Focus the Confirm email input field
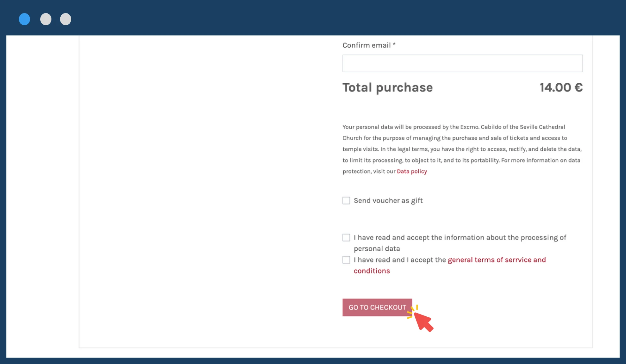This screenshot has width=626, height=364. coord(462,63)
